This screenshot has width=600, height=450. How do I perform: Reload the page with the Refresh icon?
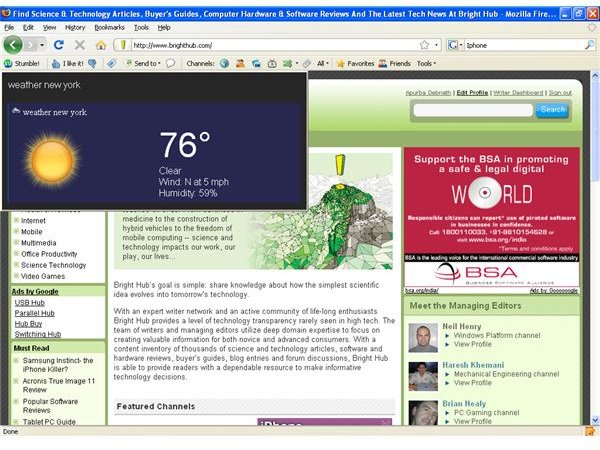coord(59,45)
